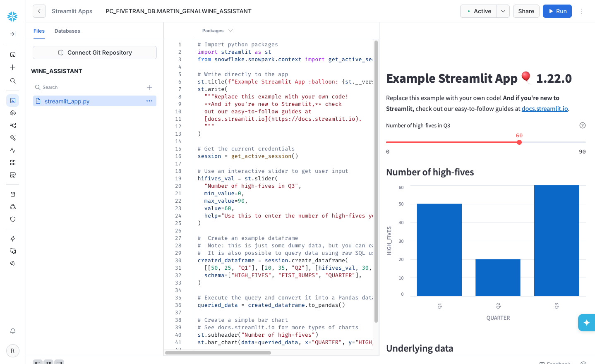The width and height of the screenshot is (595, 364).
Task: Click the Active status button
Action: [x=479, y=11]
